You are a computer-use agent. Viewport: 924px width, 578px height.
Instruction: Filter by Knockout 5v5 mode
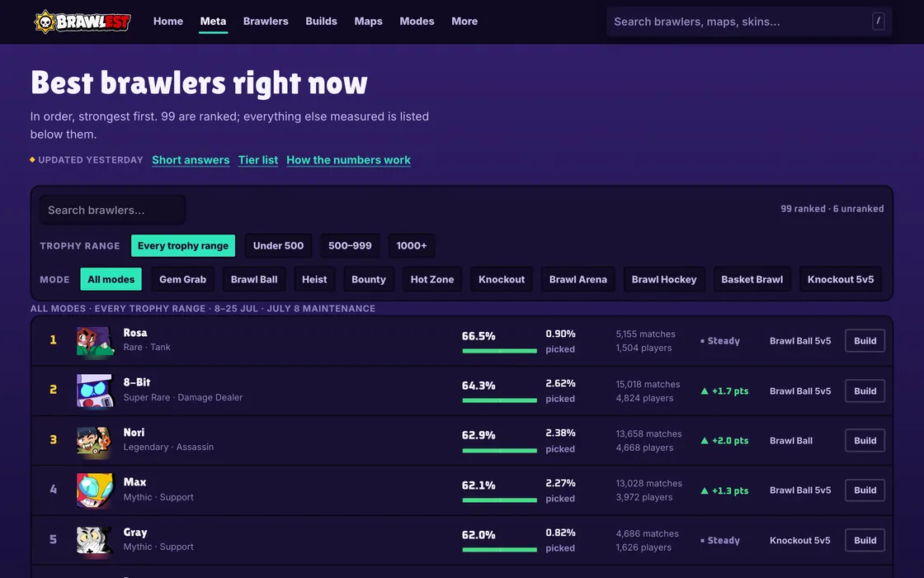(x=841, y=279)
